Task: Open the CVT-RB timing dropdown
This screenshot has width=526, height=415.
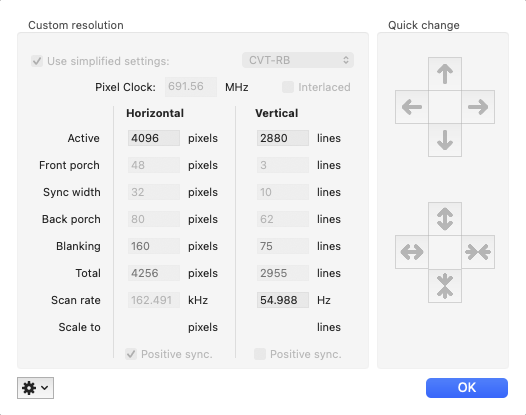Action: tap(298, 60)
